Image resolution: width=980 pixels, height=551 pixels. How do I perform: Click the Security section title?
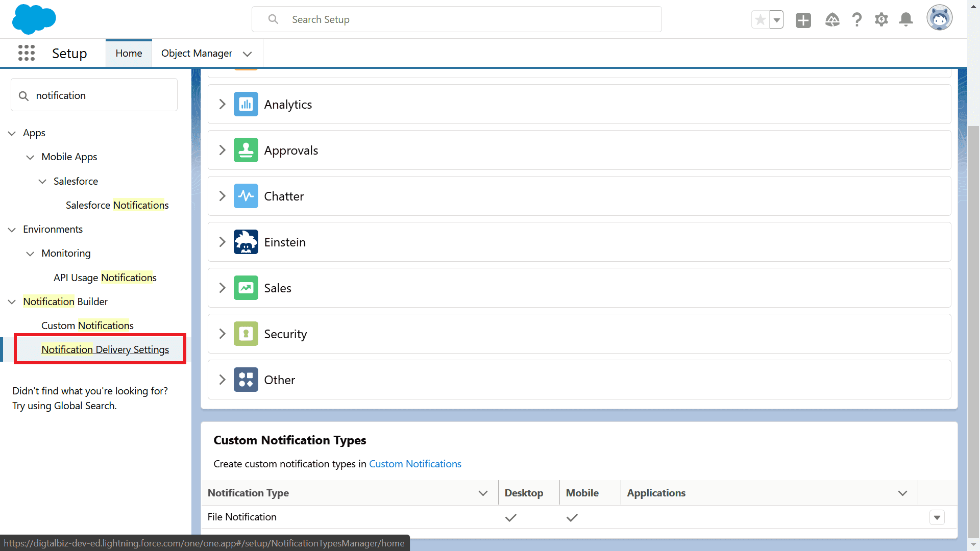(285, 334)
